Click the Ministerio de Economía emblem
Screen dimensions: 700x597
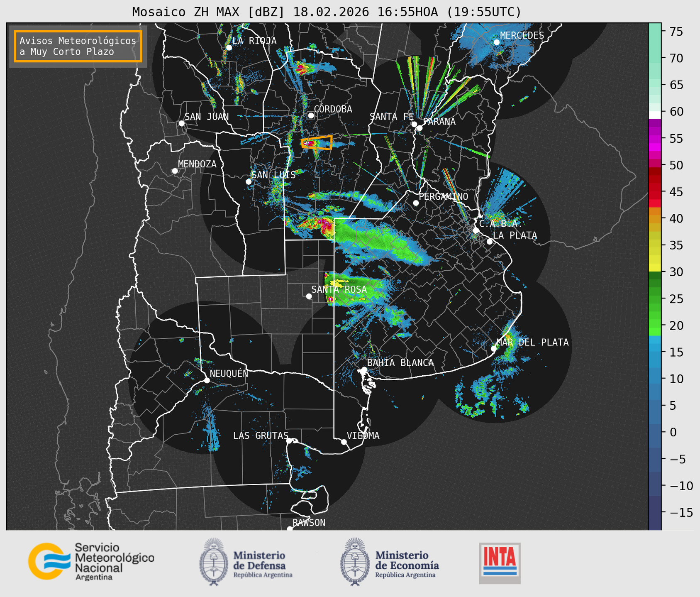(x=354, y=562)
